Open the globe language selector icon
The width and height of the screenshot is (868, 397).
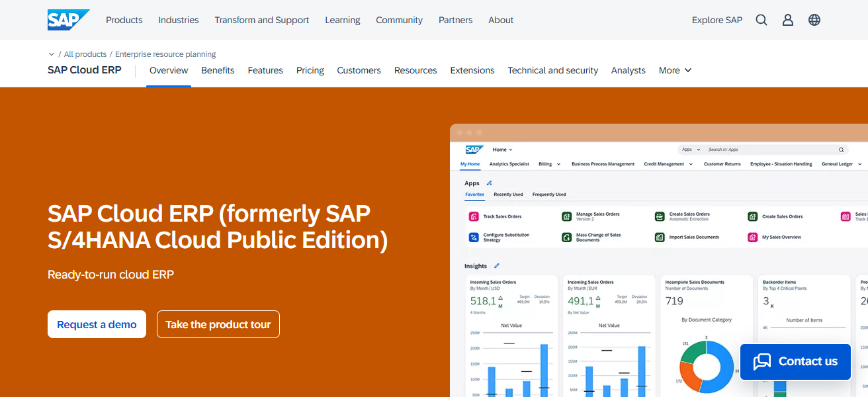point(814,20)
